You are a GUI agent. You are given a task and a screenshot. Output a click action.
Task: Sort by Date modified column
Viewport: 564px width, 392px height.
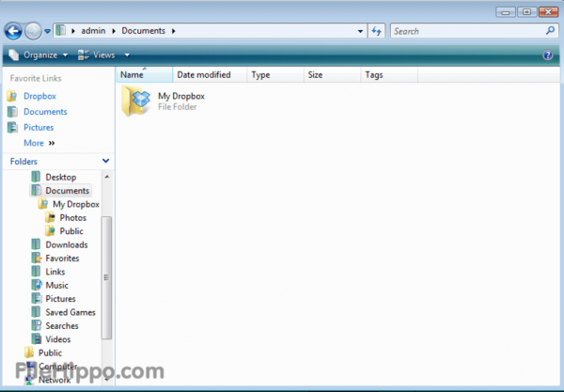[x=210, y=75]
